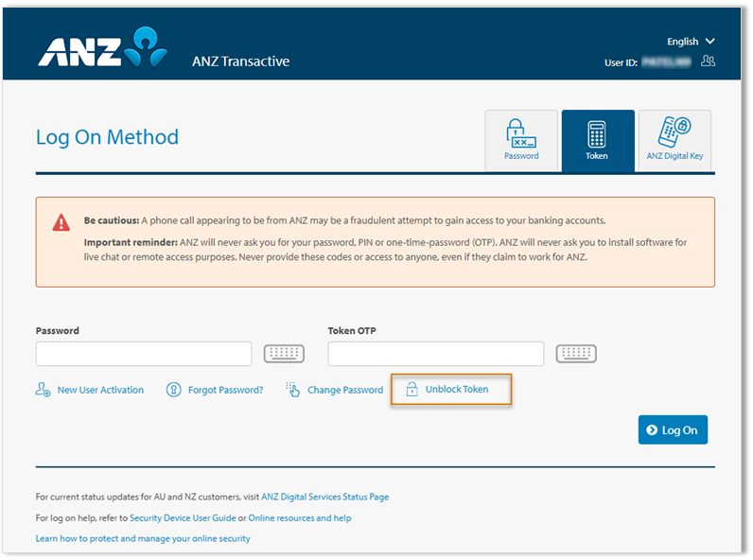Open Online resources and help link
Image resolution: width=753 pixels, height=560 pixels.
point(300,518)
